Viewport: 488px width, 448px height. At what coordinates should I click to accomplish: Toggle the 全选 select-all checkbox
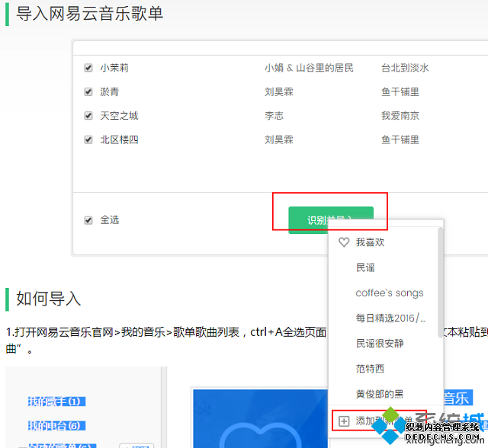pyautogui.click(x=88, y=220)
